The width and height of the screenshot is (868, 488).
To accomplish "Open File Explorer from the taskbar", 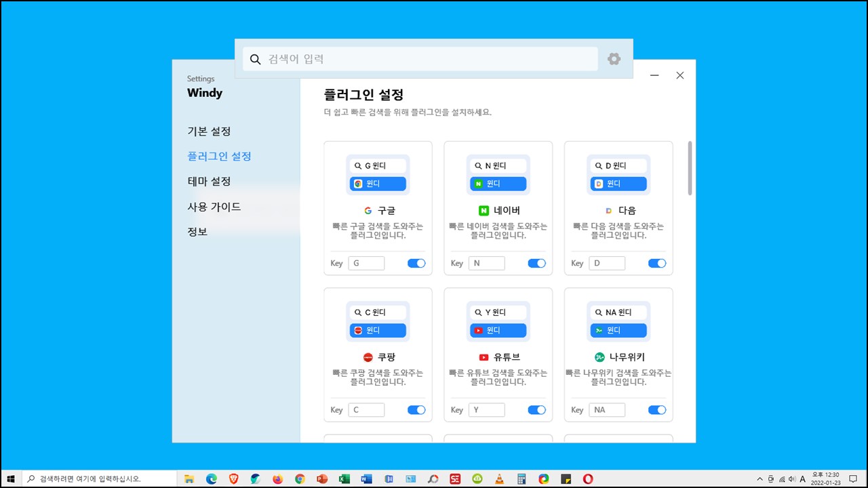I will (x=189, y=479).
